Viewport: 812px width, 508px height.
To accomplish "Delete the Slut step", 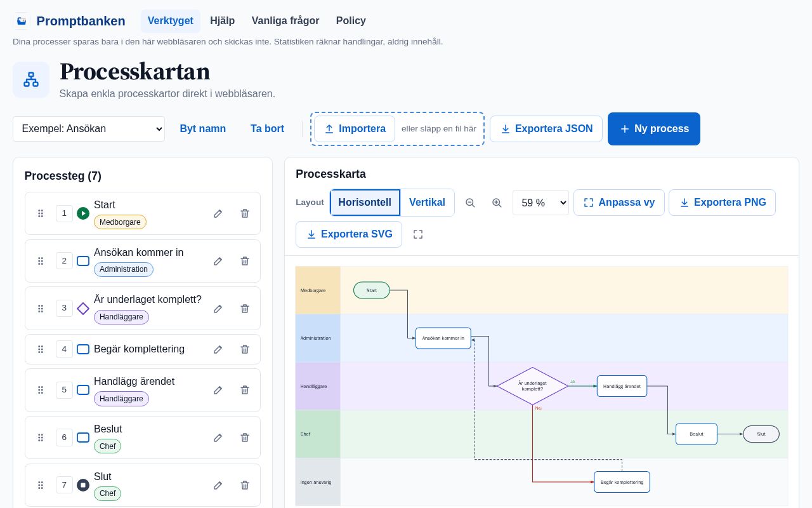I will click(x=245, y=485).
